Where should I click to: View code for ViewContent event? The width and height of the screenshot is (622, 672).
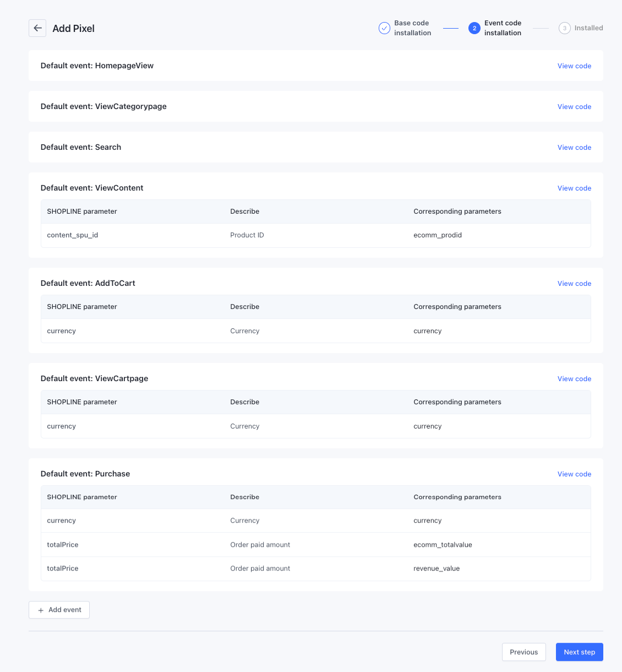pyautogui.click(x=574, y=188)
